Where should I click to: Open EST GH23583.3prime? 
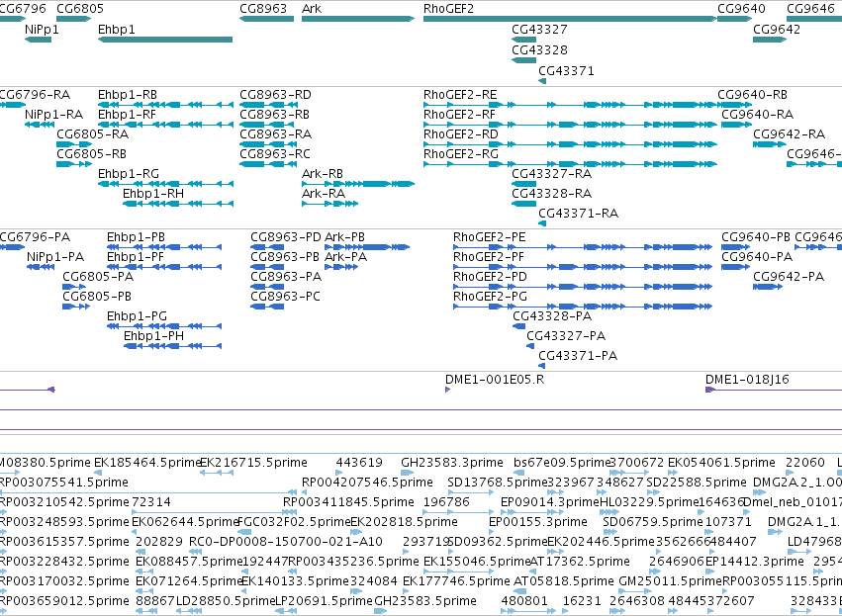(x=451, y=463)
